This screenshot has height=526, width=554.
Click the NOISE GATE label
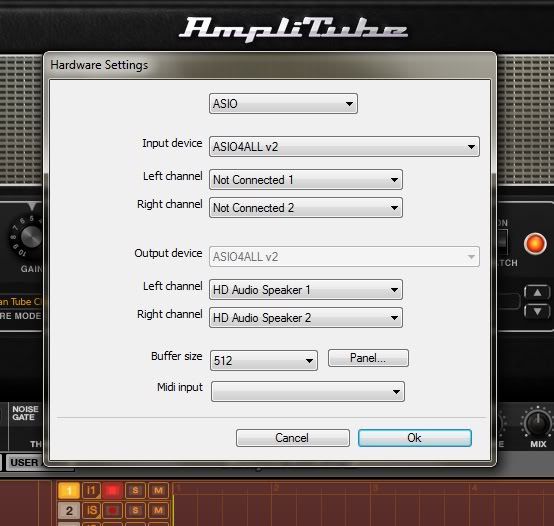pos(24,413)
